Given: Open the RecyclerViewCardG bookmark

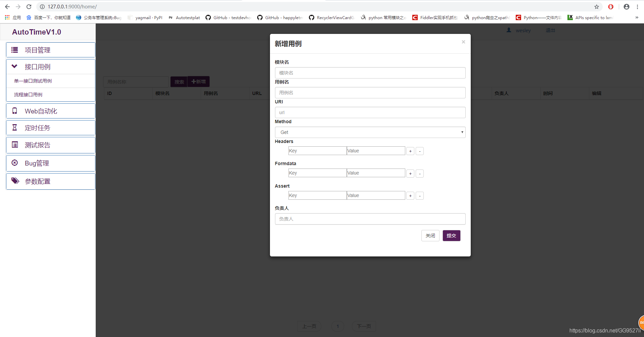Looking at the screenshot, I should tap(332, 17).
